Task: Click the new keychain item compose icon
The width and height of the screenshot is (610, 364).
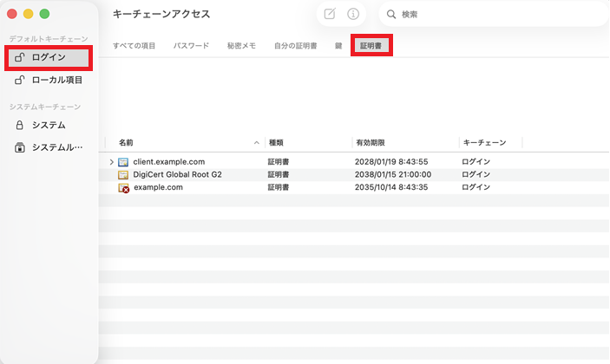Action: tap(330, 14)
